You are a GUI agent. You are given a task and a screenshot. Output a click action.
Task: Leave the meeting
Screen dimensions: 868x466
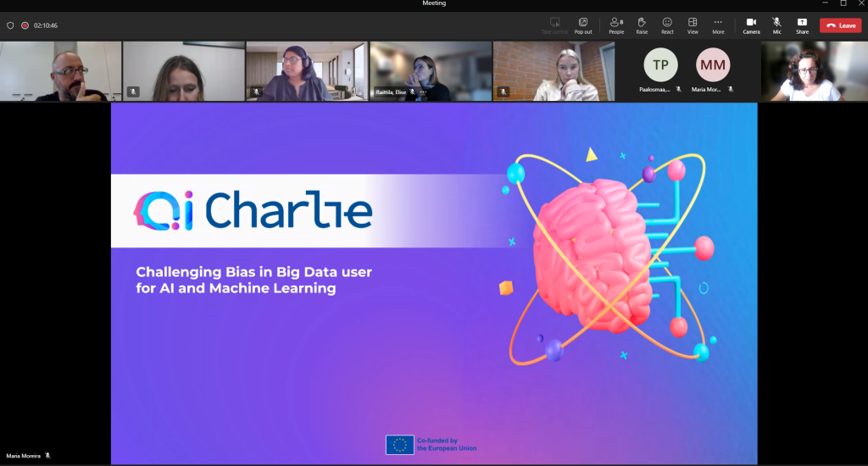click(x=840, y=25)
